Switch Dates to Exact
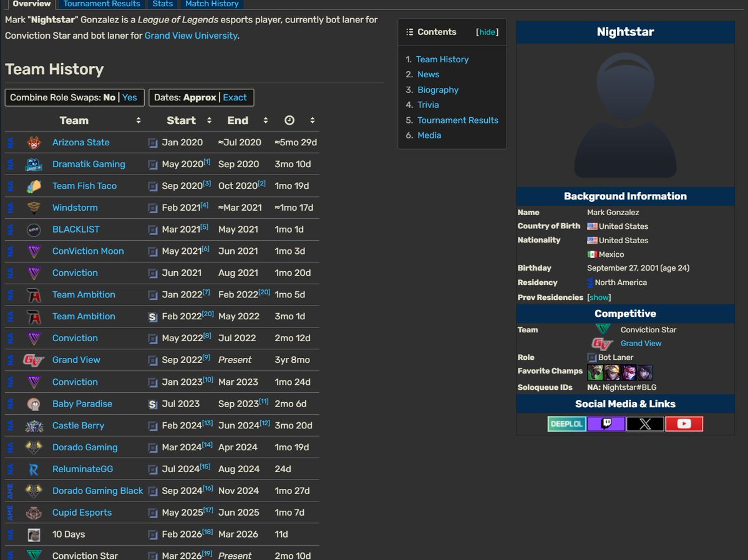Viewport: 748px width, 560px height. tap(235, 97)
